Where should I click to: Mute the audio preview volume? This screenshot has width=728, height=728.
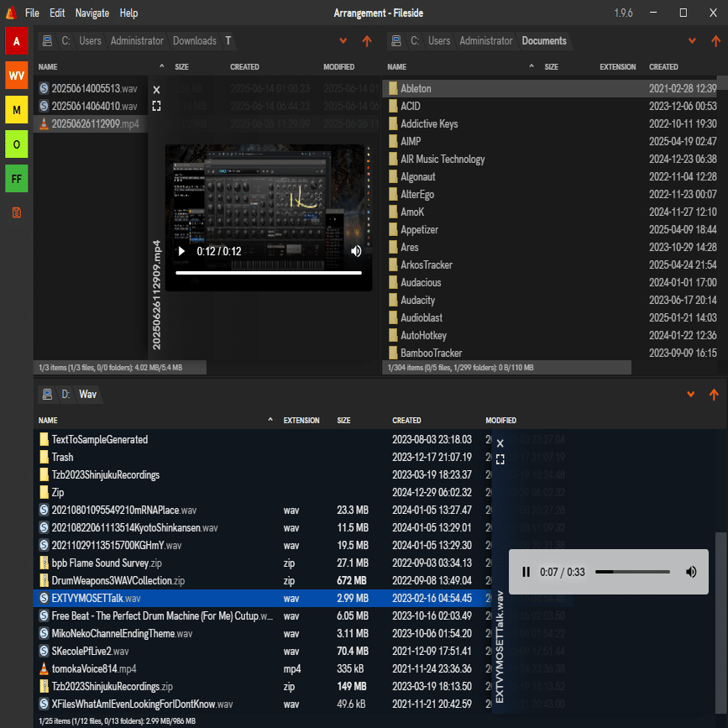click(691, 572)
